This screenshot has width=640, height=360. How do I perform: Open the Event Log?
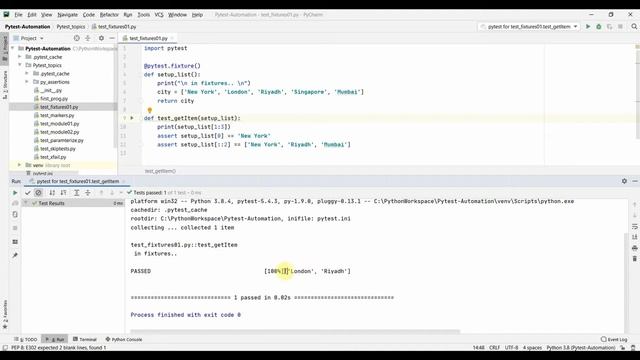(x=614, y=339)
